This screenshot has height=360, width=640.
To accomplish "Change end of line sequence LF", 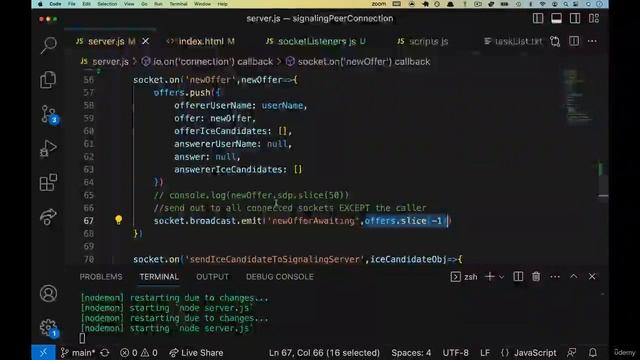I will (485, 353).
